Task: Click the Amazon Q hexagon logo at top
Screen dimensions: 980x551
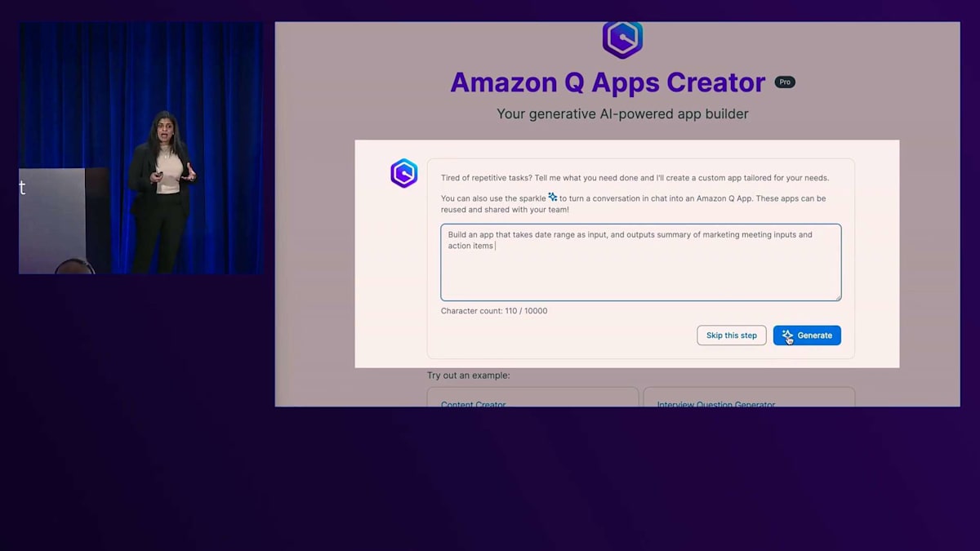Action: coord(622,38)
